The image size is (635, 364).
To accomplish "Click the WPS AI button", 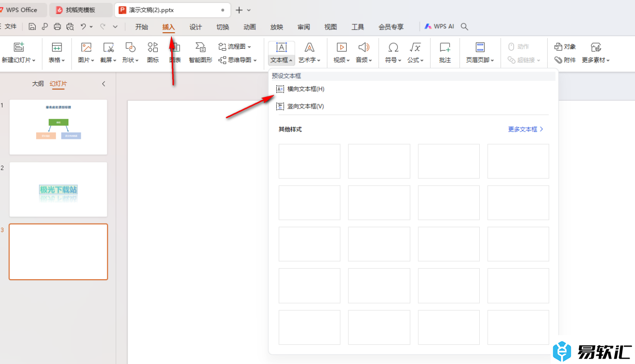I will point(440,27).
